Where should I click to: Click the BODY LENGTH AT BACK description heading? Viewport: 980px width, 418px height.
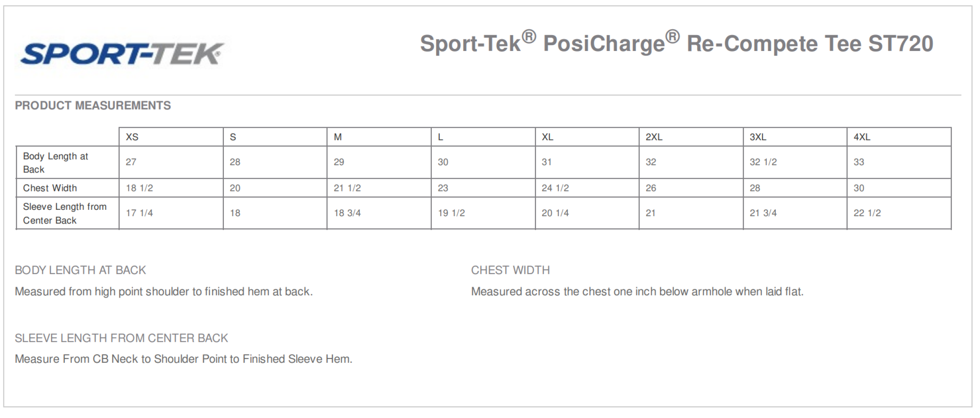80,270
